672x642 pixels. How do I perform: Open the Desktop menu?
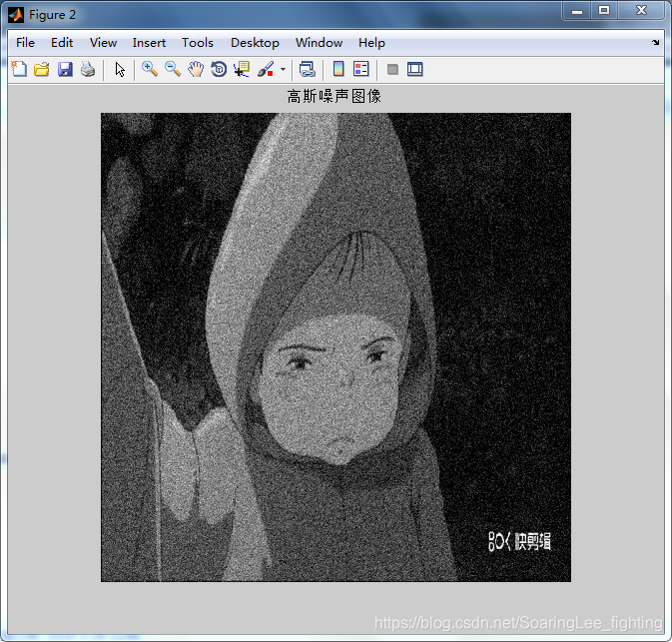tap(255, 43)
